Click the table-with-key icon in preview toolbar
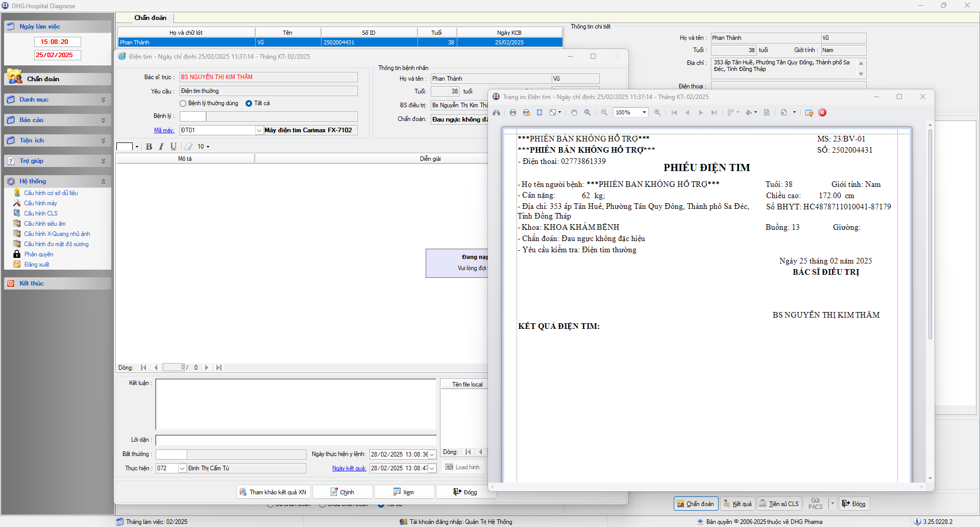 coord(809,112)
